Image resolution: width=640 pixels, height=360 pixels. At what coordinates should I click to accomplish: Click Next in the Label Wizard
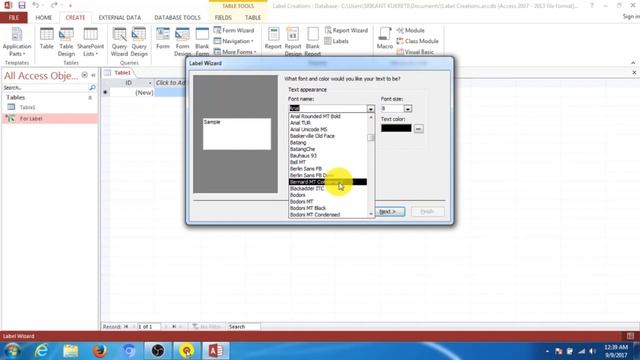tap(390, 211)
